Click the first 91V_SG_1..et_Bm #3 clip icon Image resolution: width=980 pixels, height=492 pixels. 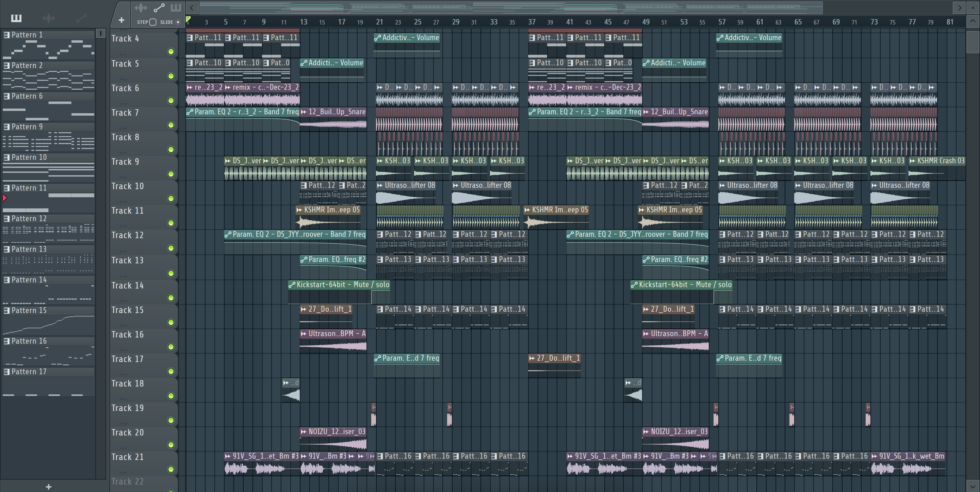pos(228,456)
